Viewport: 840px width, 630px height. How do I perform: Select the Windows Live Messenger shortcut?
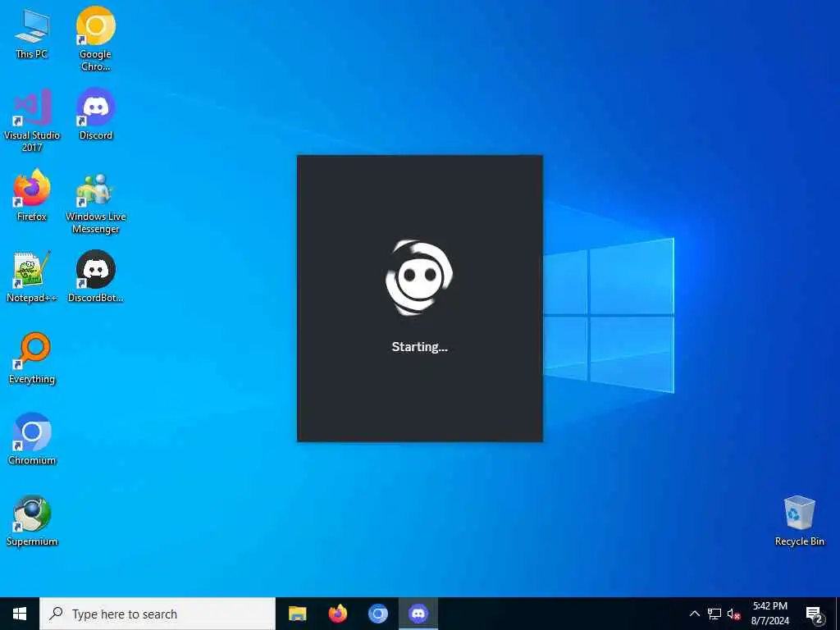95,203
